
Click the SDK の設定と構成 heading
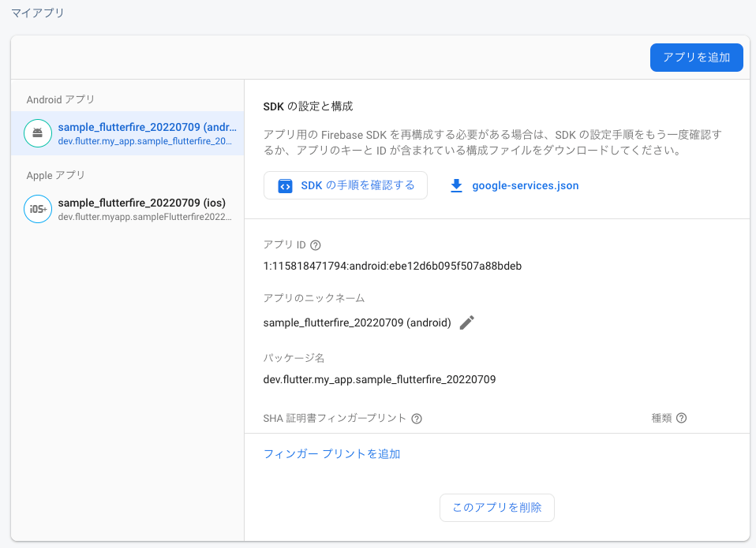pyautogui.click(x=308, y=106)
